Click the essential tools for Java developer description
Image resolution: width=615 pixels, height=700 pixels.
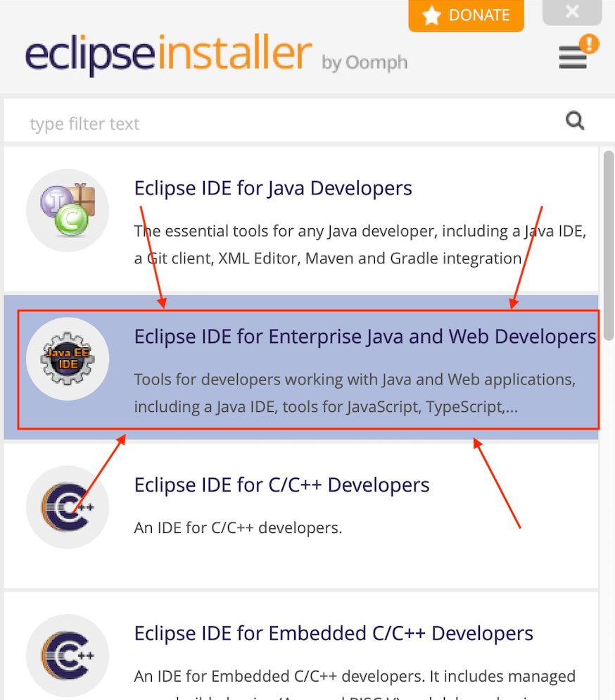[x=360, y=244]
